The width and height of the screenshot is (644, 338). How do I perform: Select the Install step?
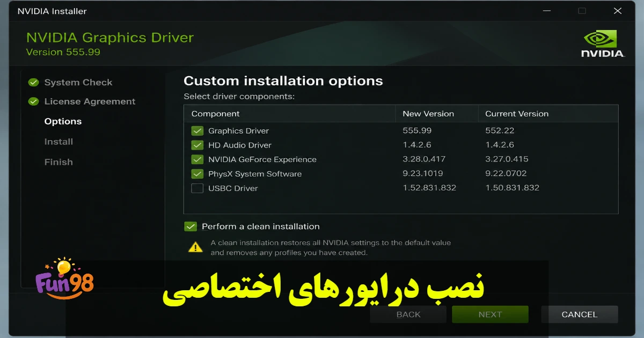[x=58, y=142]
